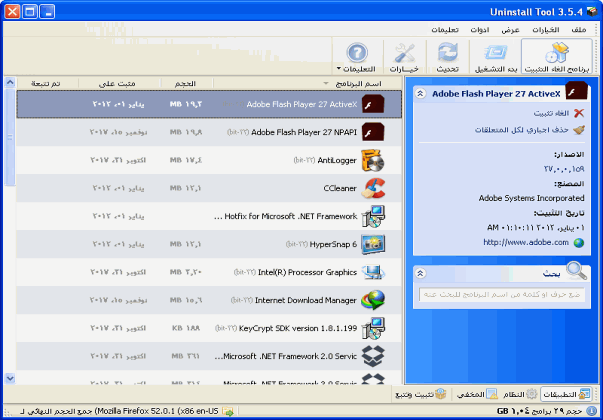Screen dimensions: 603x420
Task: Click the magnifying glass search icon
Action: pyautogui.click(x=576, y=271)
